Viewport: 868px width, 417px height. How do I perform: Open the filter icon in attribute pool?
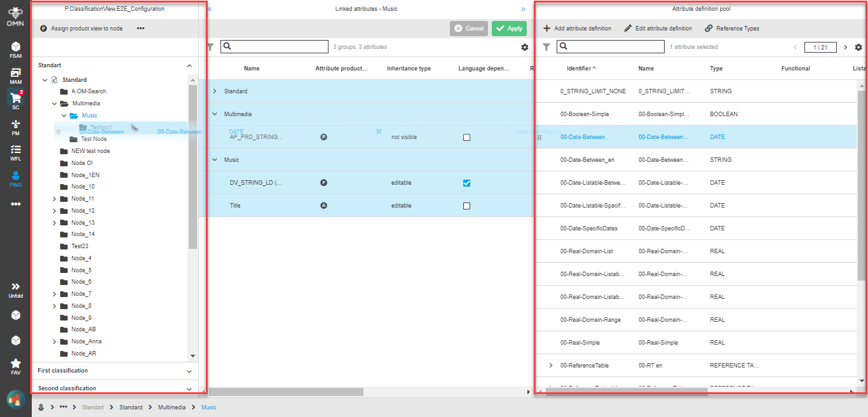[x=545, y=46]
